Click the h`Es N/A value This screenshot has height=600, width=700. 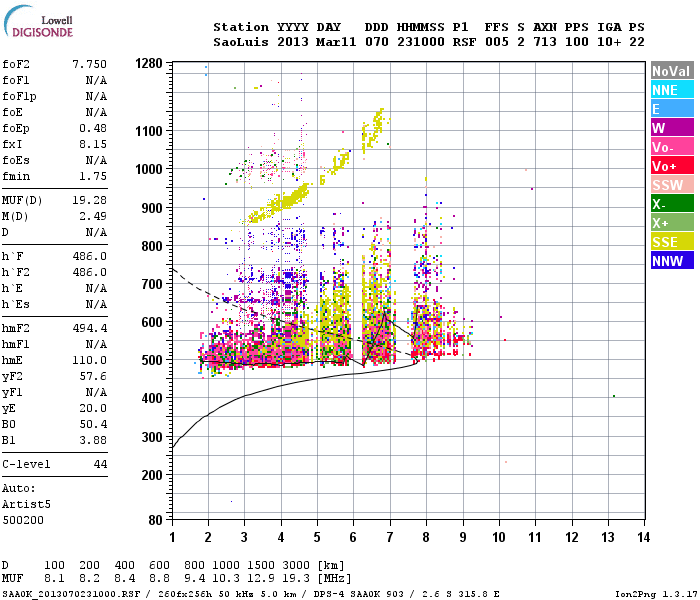(x=96, y=304)
